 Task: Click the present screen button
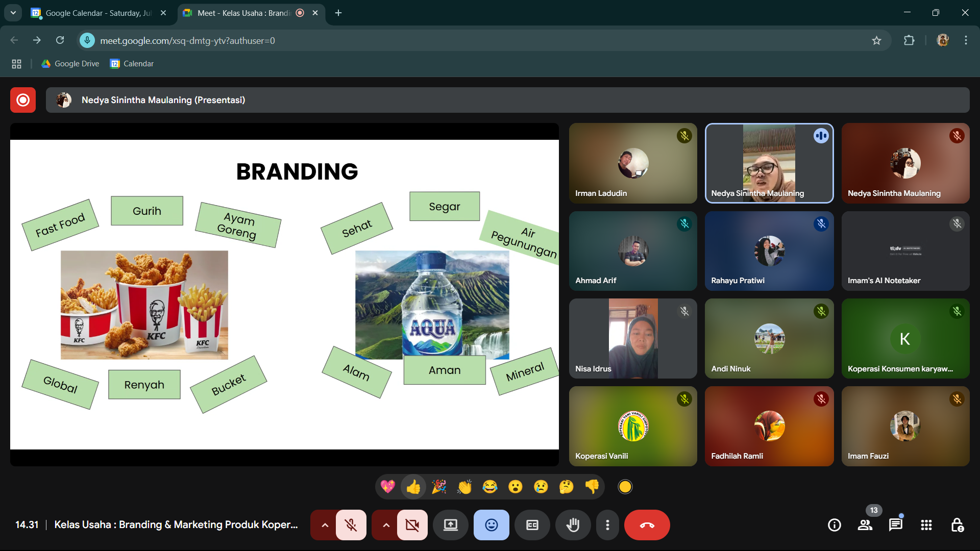451,524
